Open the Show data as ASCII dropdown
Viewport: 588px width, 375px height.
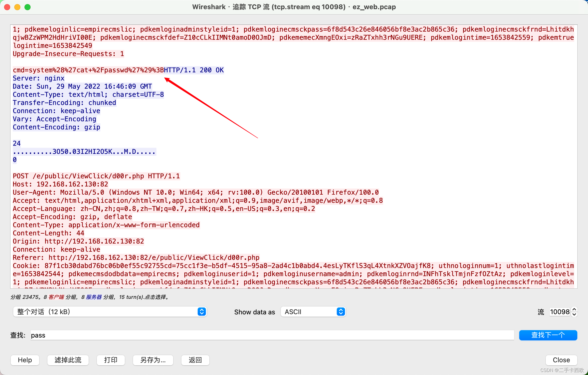[313, 312]
